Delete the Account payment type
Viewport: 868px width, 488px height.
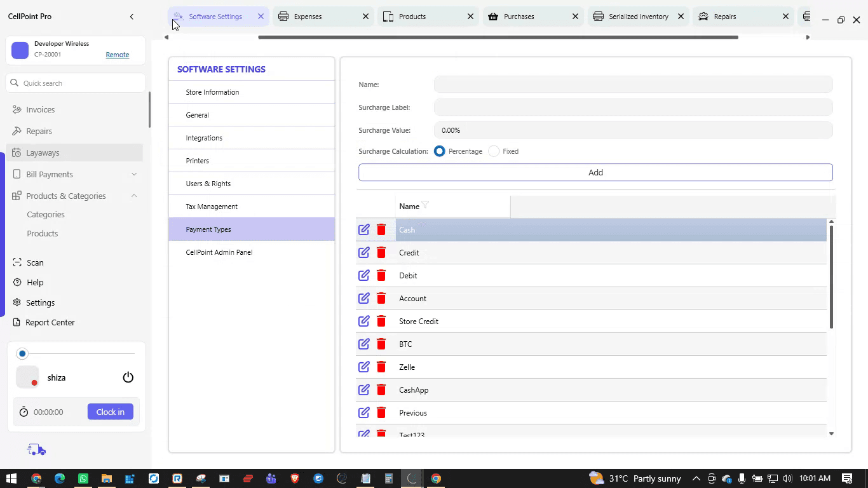tap(381, 298)
